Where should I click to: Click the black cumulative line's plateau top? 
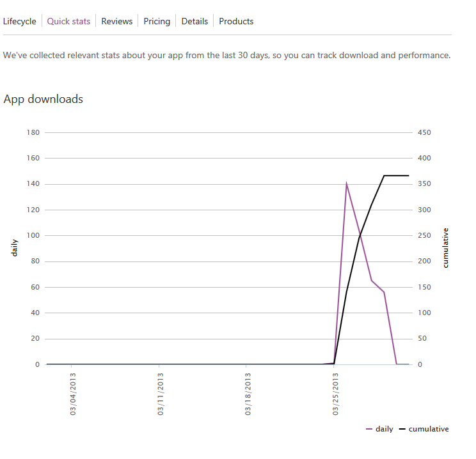(x=397, y=176)
